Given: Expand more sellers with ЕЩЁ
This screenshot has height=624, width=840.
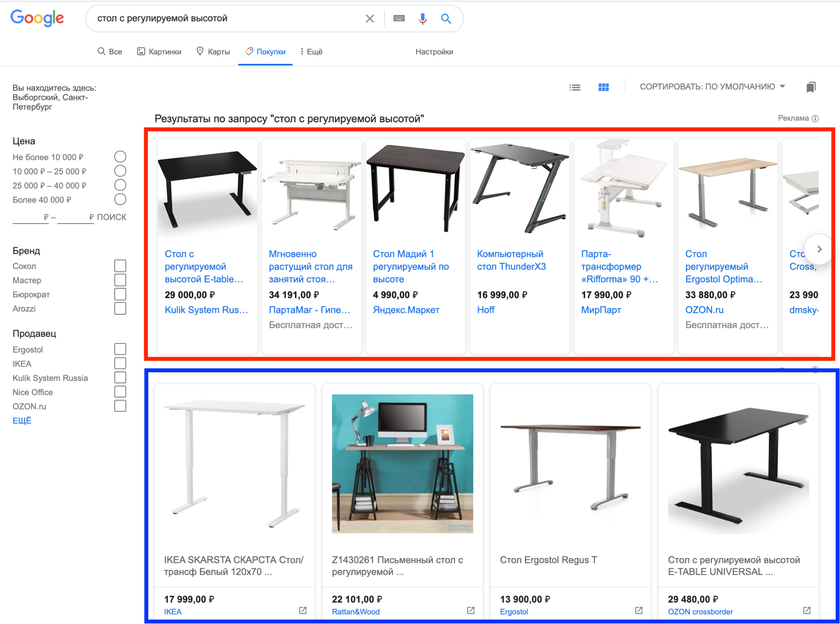Looking at the screenshot, I should point(22,421).
